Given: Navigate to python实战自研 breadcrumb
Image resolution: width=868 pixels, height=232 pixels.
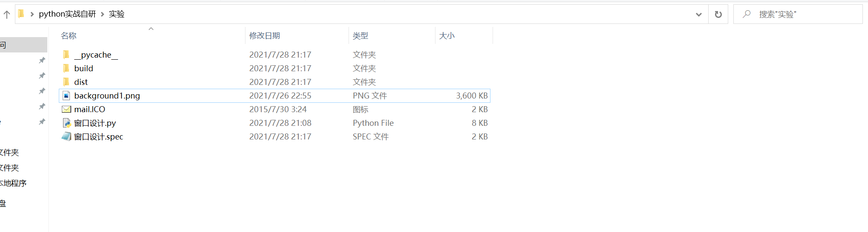Looking at the screenshot, I should (67, 14).
